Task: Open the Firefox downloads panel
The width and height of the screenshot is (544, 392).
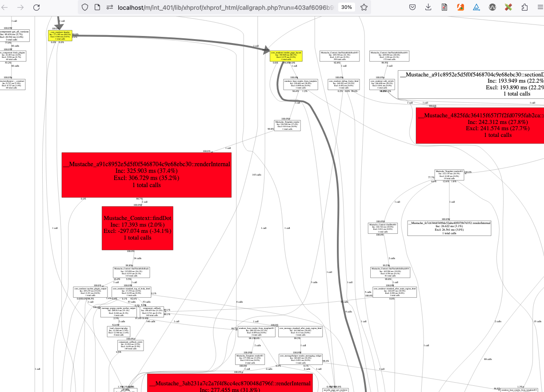Action: click(428, 7)
